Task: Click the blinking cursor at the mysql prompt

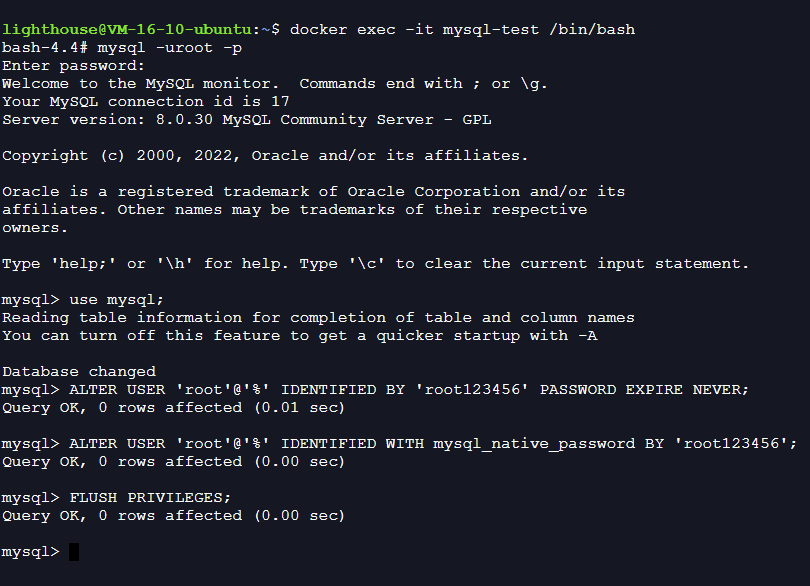Action: click(x=74, y=552)
